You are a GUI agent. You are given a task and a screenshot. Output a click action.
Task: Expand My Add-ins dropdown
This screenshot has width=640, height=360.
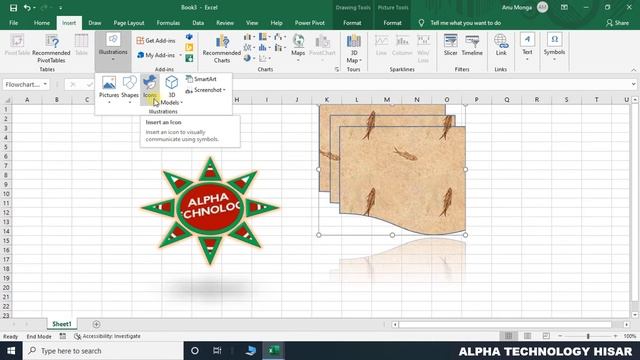tap(181, 55)
